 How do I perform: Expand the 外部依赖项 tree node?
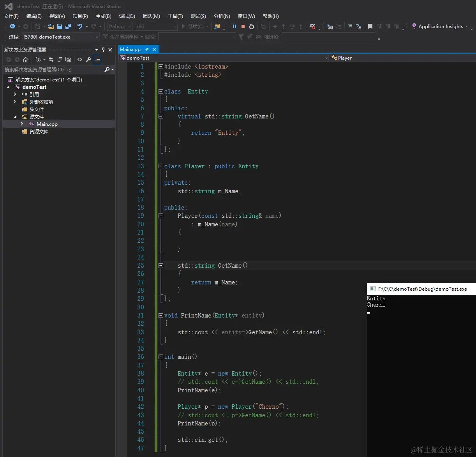pyautogui.click(x=15, y=102)
